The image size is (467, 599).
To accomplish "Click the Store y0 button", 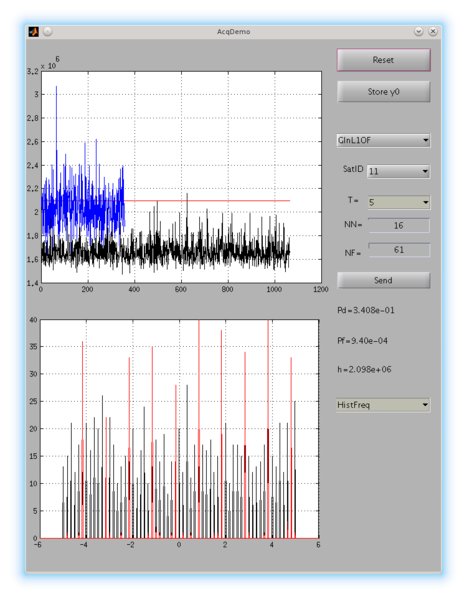I will (x=383, y=92).
